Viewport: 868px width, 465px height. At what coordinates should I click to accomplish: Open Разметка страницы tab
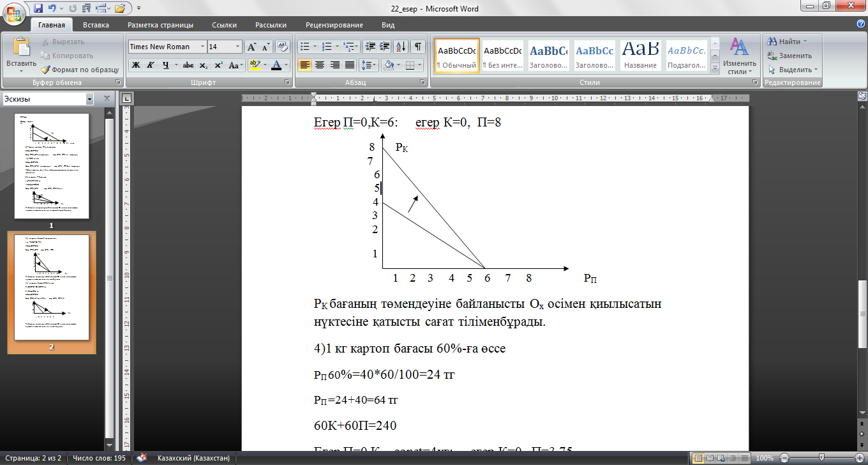click(160, 25)
